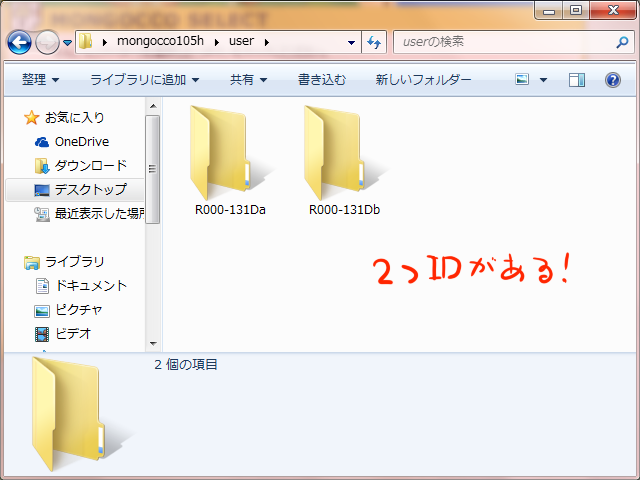This screenshot has width=640, height=480.
Task: Click in the userの検索 search field
Action: tap(500, 43)
